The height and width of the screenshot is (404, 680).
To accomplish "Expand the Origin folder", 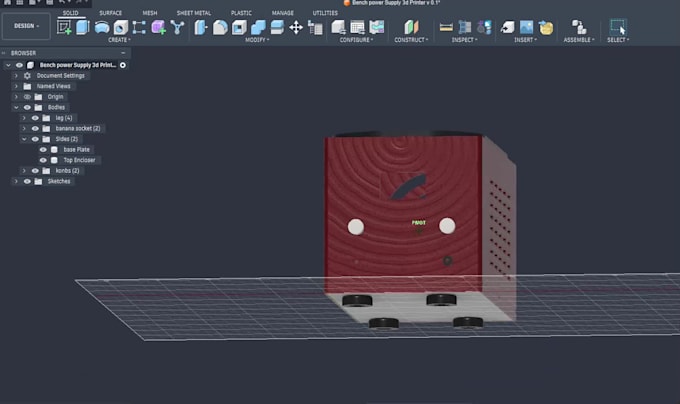I will coord(16,97).
